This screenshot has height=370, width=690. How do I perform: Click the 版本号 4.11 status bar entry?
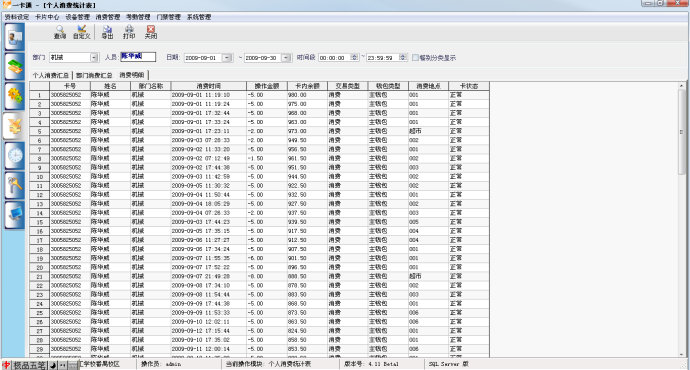click(x=371, y=364)
